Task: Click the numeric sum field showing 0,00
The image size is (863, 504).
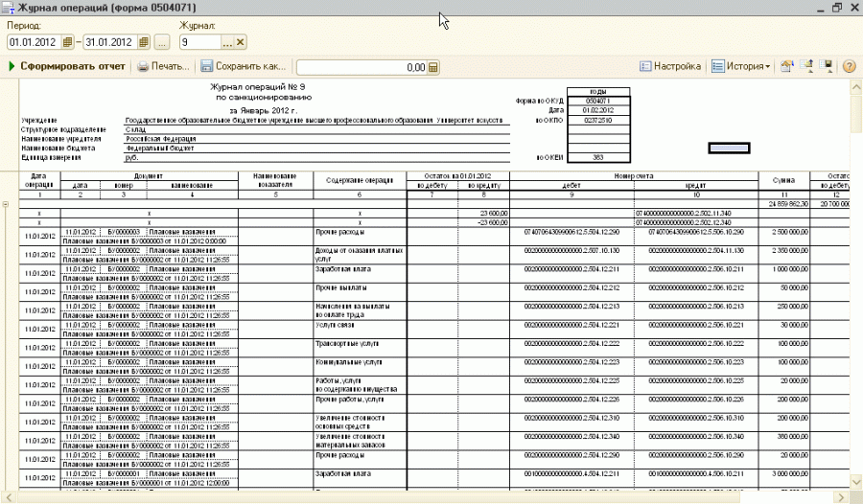Action: [x=362, y=67]
